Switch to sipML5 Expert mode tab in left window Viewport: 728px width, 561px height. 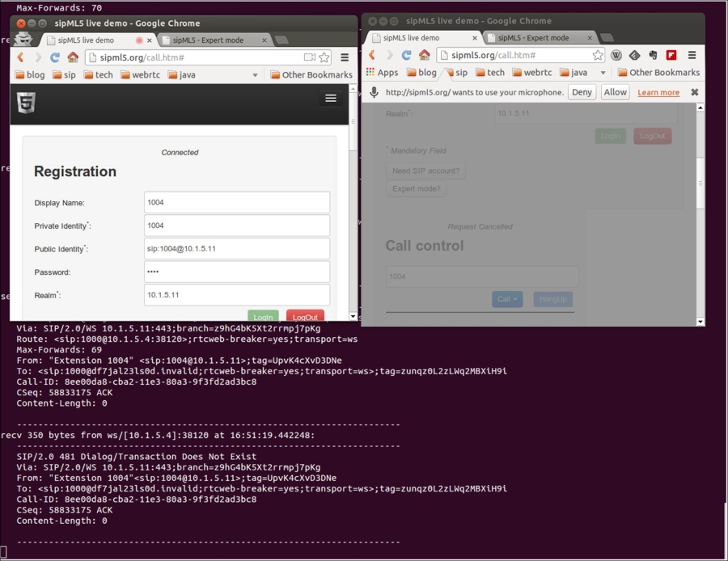pos(209,40)
